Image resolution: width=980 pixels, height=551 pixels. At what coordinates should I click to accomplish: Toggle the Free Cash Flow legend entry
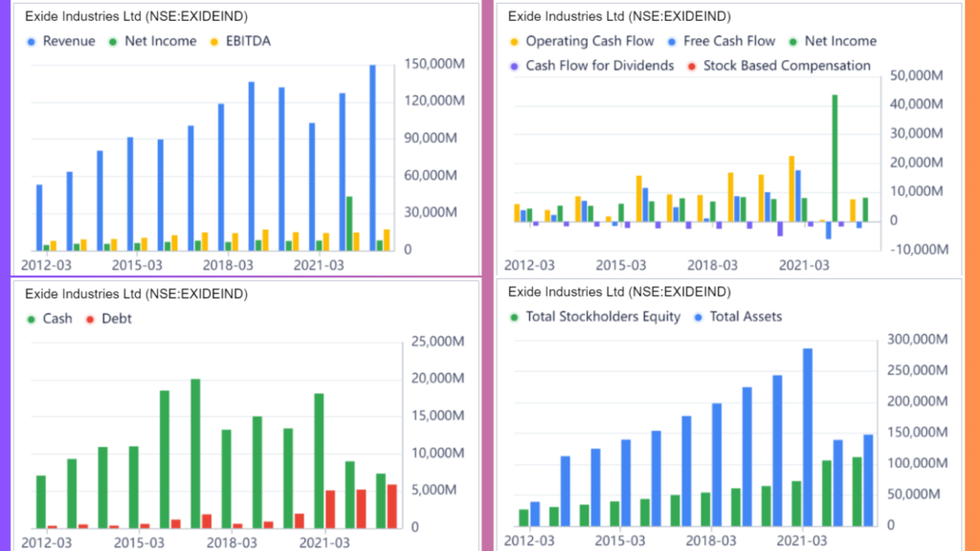(x=722, y=41)
